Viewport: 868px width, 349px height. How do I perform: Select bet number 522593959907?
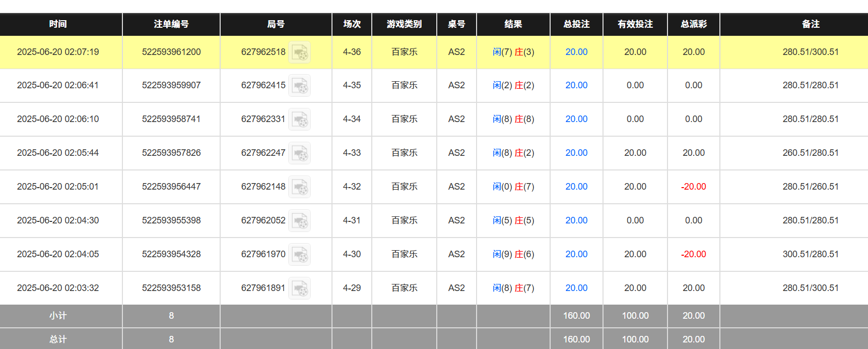(x=171, y=85)
